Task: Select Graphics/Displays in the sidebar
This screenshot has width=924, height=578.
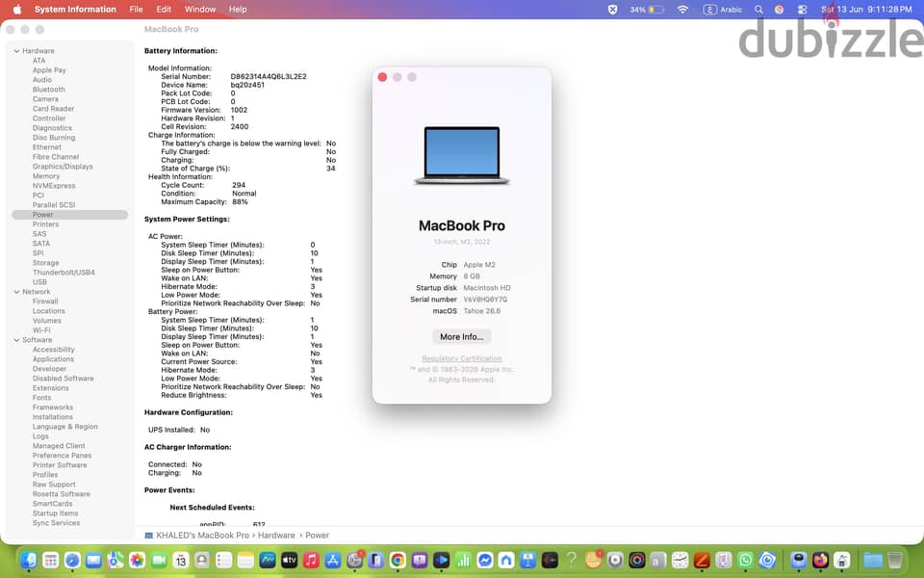Action: point(63,167)
